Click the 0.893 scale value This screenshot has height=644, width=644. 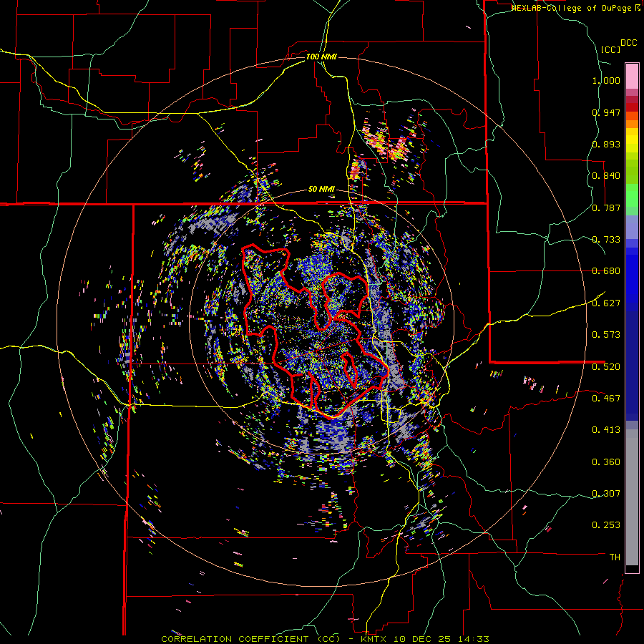pyautogui.click(x=606, y=144)
